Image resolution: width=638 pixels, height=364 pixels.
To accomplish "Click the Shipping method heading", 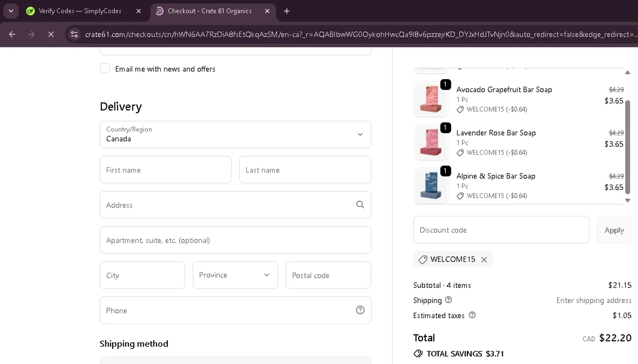I will [134, 344].
